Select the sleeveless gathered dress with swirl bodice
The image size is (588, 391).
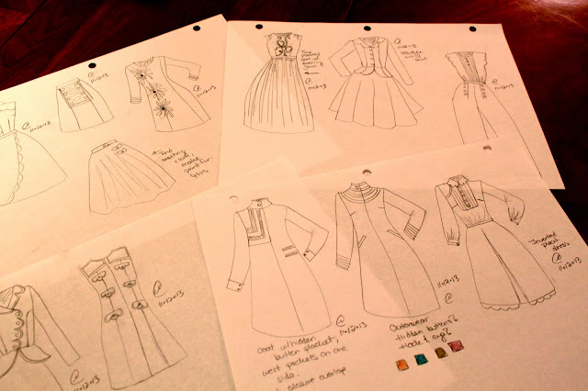[x=278, y=83]
